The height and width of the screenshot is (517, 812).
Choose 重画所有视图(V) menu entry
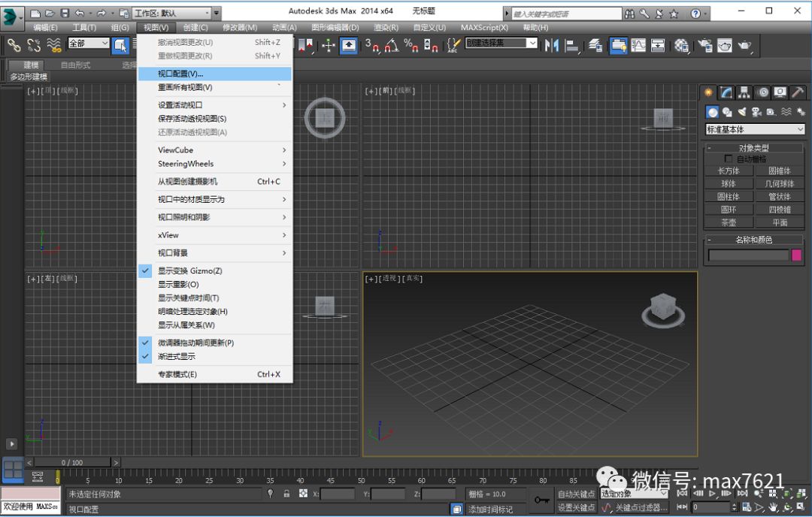click(215, 87)
